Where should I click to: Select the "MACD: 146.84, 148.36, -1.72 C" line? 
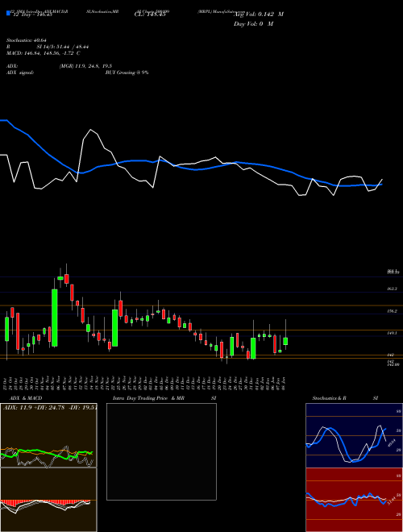tap(43, 53)
